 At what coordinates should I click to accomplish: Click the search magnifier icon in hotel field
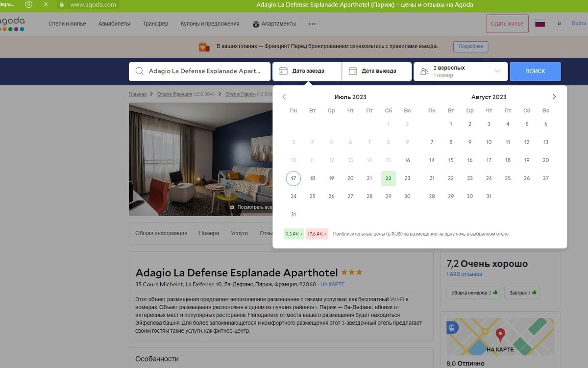pos(140,71)
